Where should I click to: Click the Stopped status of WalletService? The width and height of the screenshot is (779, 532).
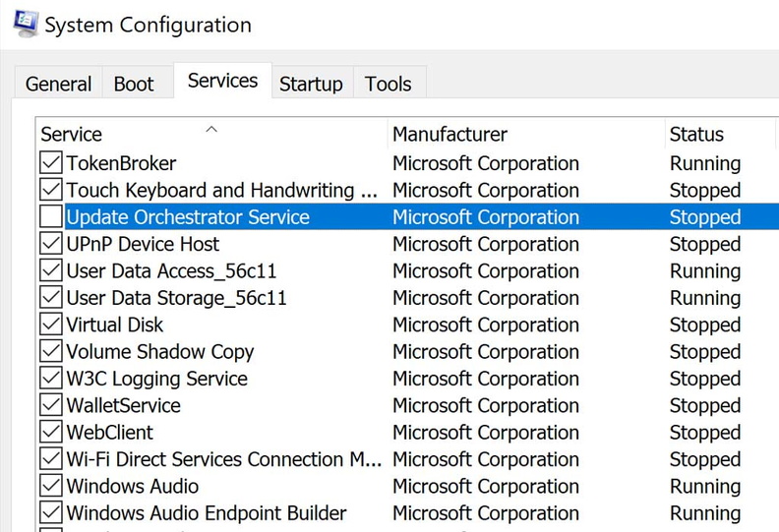click(x=705, y=405)
